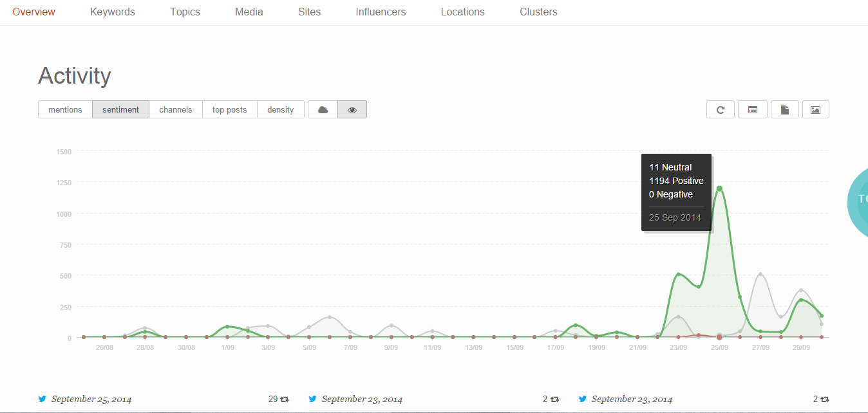Open the Clusters tab
868x413 pixels.
coord(538,12)
